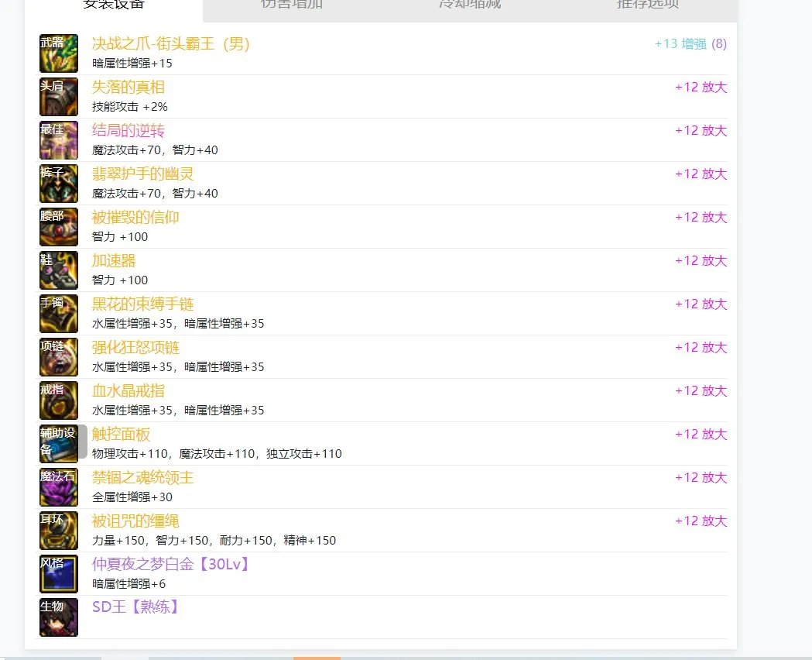Image resolution: width=812 pixels, height=660 pixels.
Task: Click the 裤子 pants equipment icon
Action: (x=58, y=183)
